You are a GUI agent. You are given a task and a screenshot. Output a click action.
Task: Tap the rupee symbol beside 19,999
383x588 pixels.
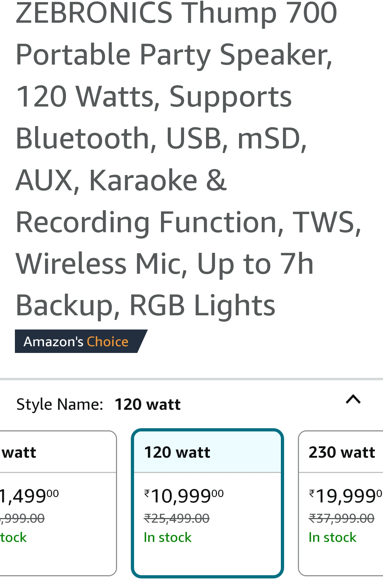tap(312, 492)
